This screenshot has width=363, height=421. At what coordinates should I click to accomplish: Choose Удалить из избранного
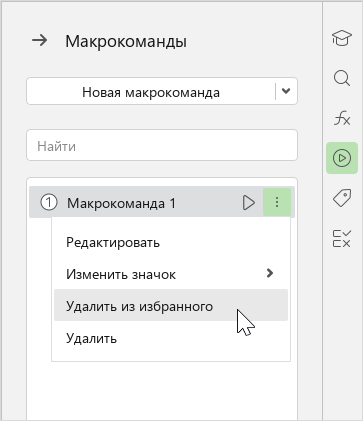click(171, 305)
